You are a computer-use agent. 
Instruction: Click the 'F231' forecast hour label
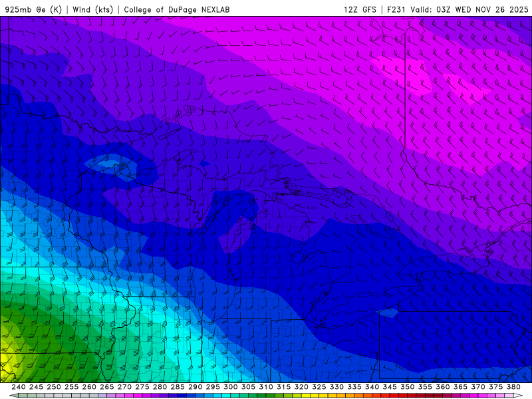(x=396, y=9)
